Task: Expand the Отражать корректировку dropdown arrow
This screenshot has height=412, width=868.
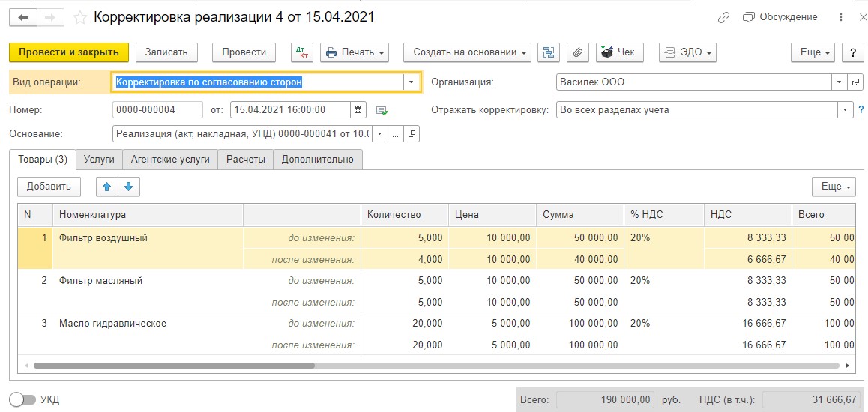Action: [845, 109]
